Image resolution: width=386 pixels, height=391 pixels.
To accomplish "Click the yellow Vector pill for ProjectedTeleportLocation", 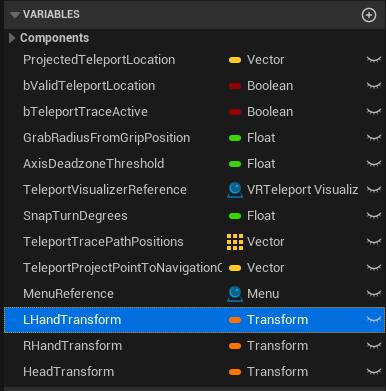I will 235,60.
